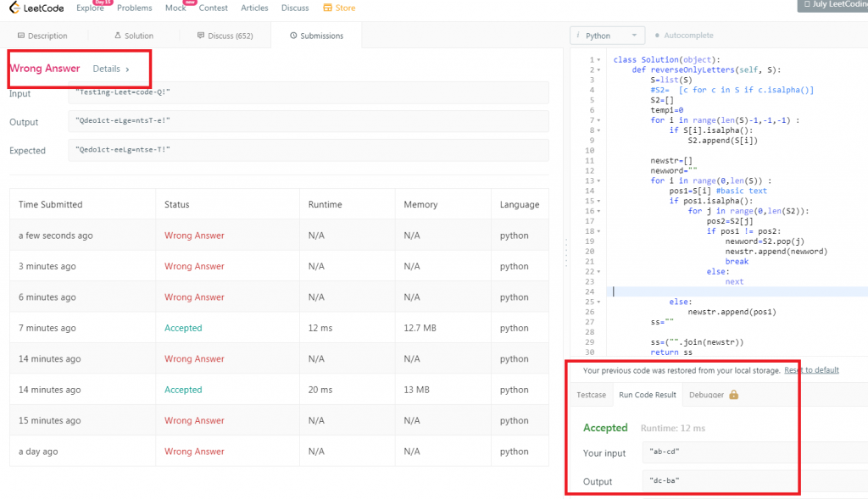The height and width of the screenshot is (499, 868).
Task: Select the Submissions tab
Action: pos(317,36)
